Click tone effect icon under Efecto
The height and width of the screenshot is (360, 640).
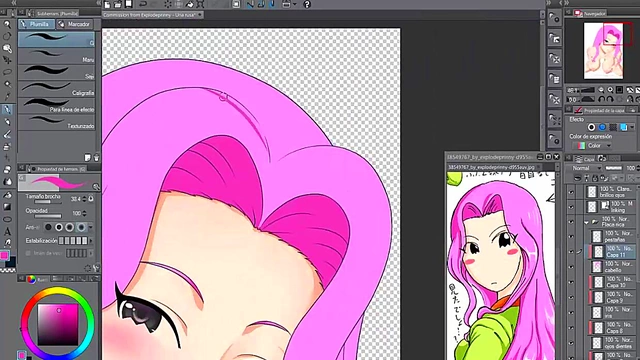click(613, 127)
